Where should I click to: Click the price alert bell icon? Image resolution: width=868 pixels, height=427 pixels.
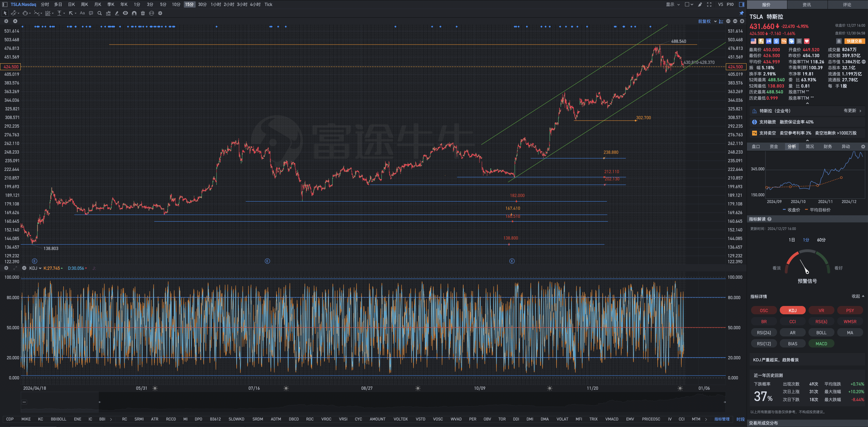pos(839,41)
